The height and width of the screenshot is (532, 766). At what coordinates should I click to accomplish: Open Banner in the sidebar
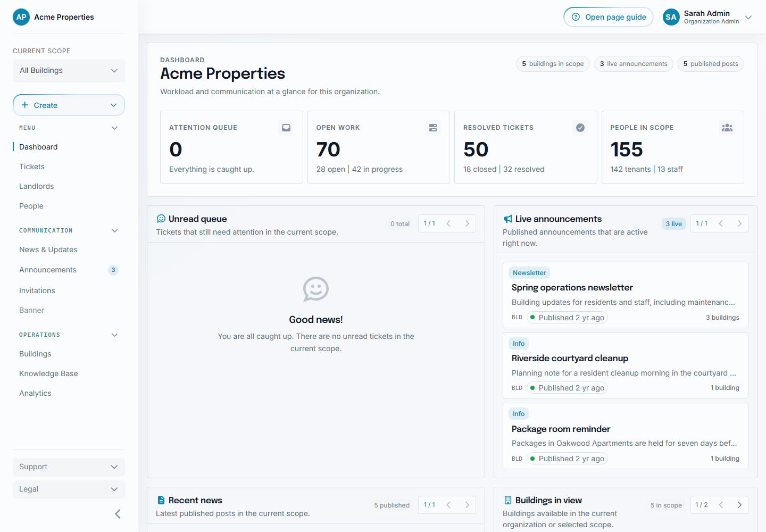pos(32,310)
